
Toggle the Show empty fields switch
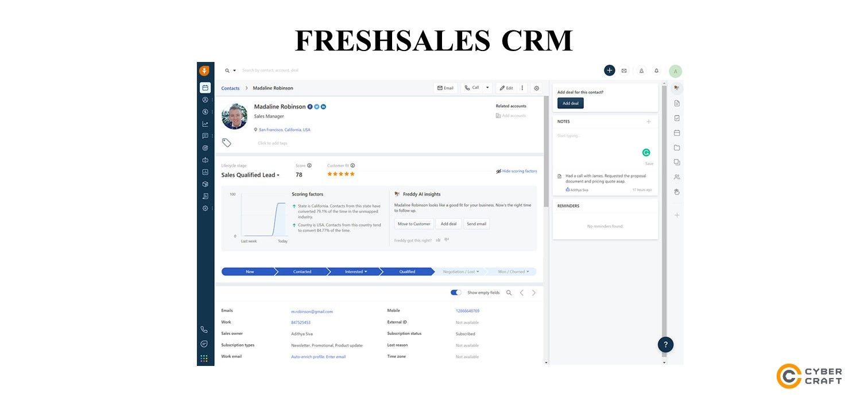456,293
